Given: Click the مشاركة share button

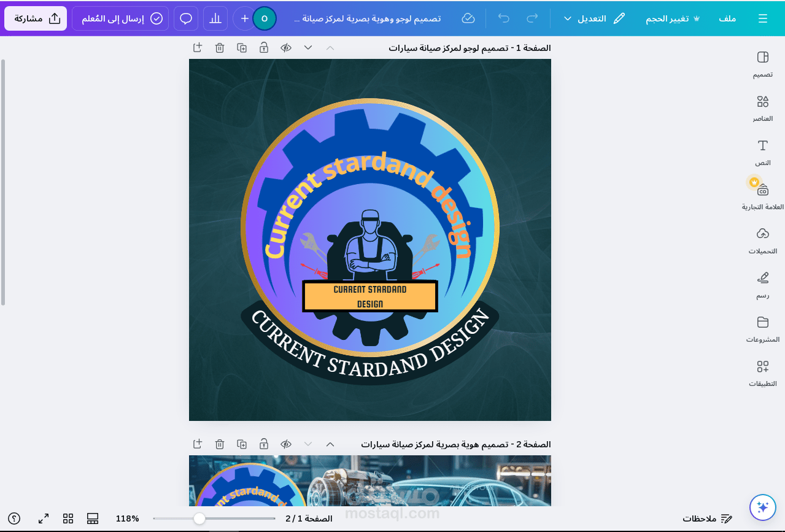Looking at the screenshot, I should [x=36, y=18].
